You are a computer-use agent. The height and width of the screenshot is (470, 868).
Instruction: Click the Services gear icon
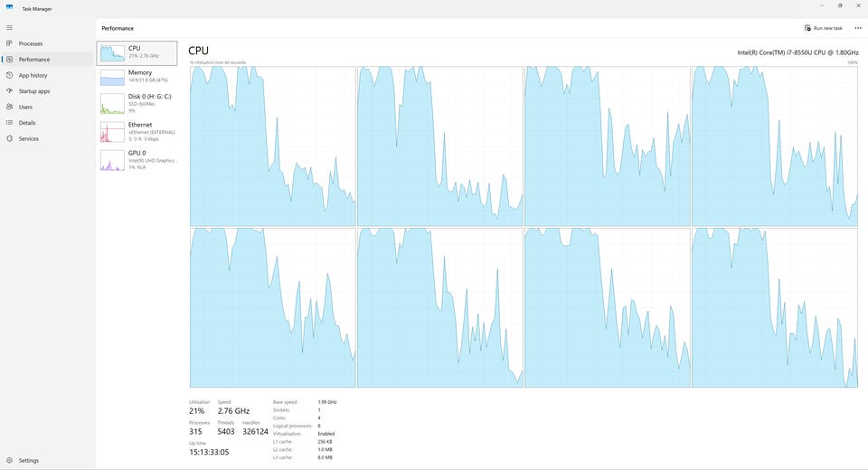coord(9,138)
